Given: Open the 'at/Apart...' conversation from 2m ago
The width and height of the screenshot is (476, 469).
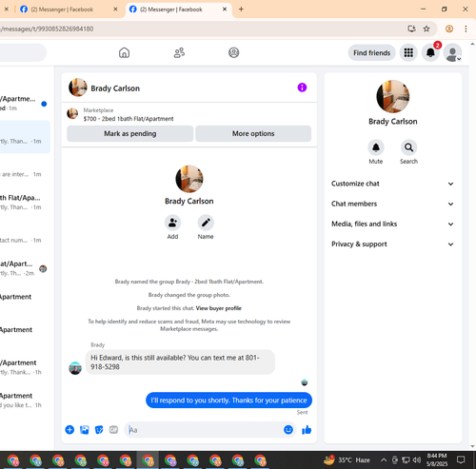Looking at the screenshot, I should coord(25,268).
